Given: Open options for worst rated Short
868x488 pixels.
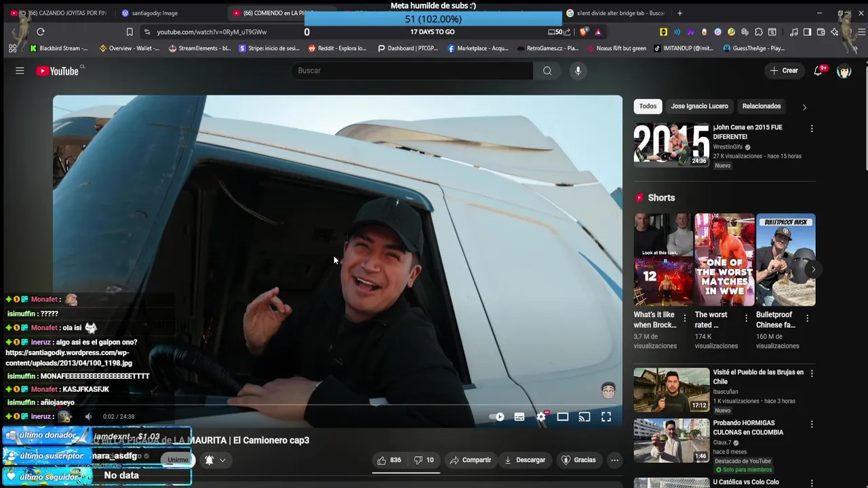Looking at the screenshot, I should coord(746,318).
